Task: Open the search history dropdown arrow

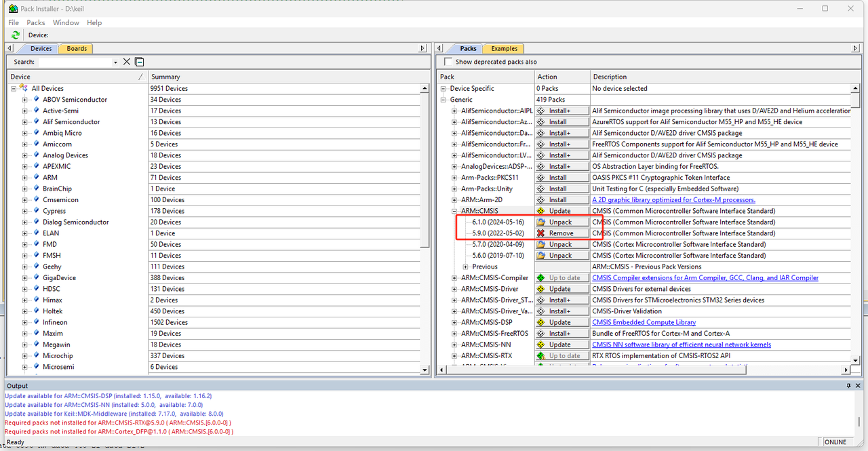Action: [115, 62]
